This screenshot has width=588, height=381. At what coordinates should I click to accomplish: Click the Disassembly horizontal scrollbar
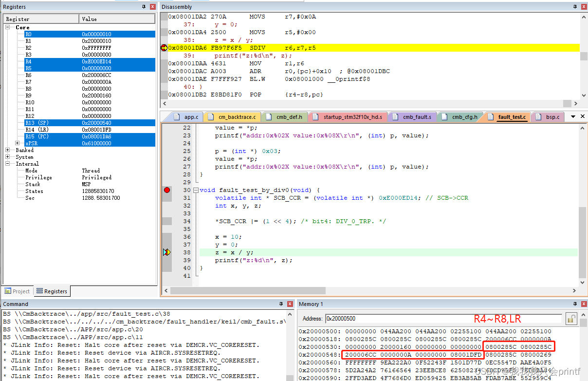coord(370,103)
